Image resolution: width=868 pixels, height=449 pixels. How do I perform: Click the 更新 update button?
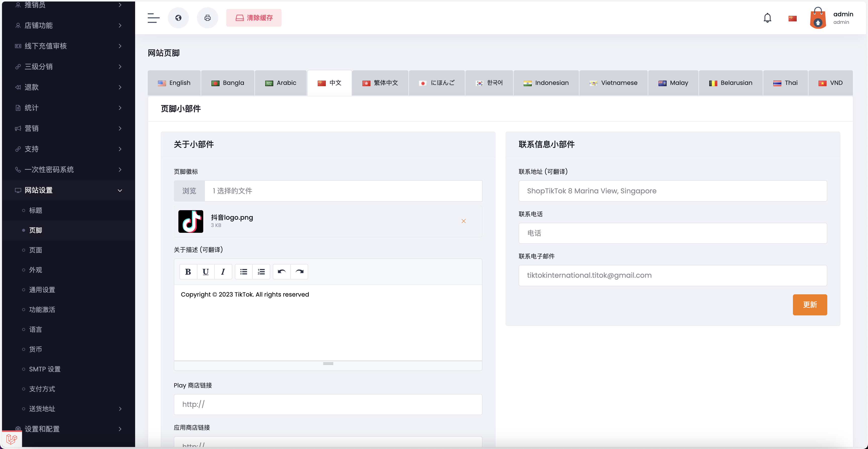click(810, 305)
